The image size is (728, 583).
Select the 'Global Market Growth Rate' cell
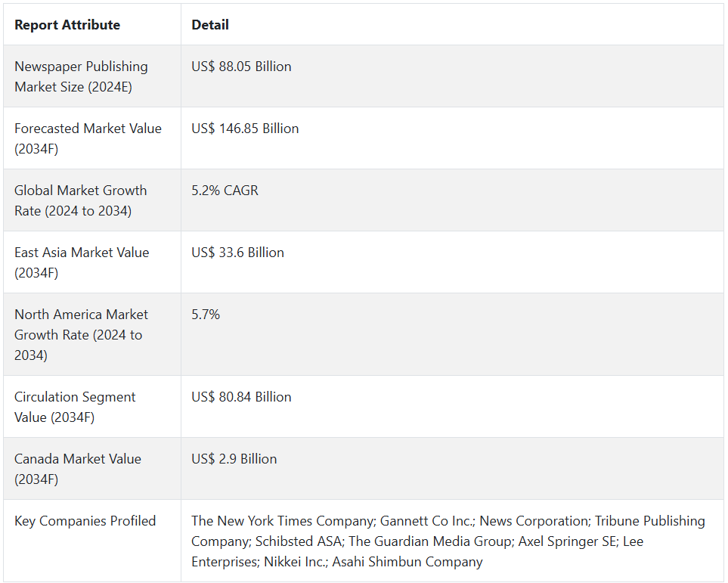coord(80,200)
